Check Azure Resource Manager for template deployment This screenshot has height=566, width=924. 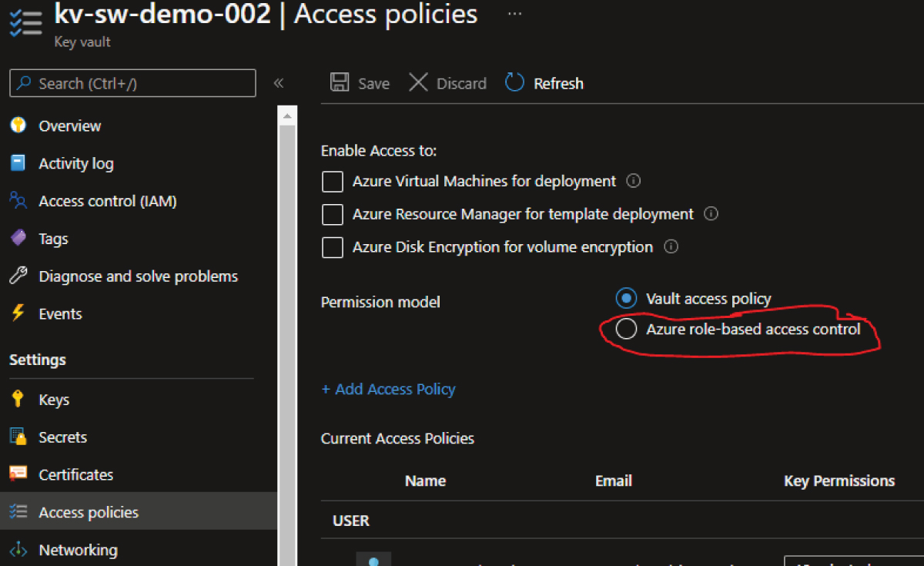(333, 214)
